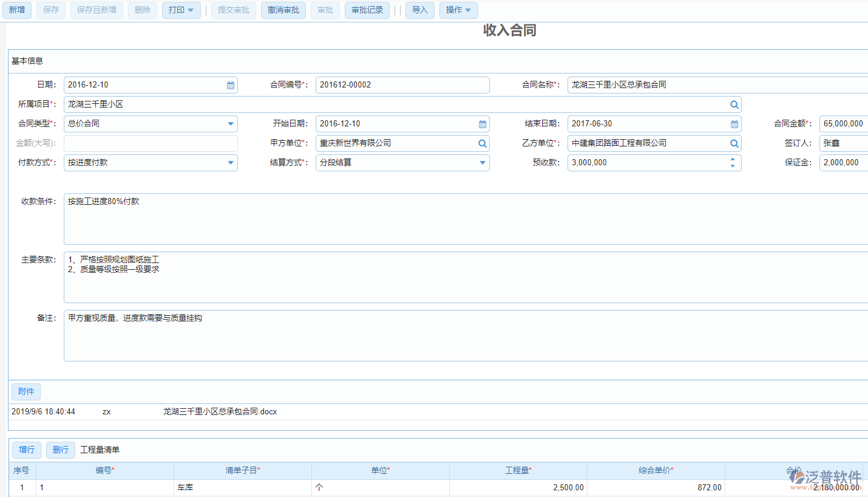Open the 乙方单位 lookup magnifier
The width and height of the screenshot is (868, 497).
coord(734,143)
